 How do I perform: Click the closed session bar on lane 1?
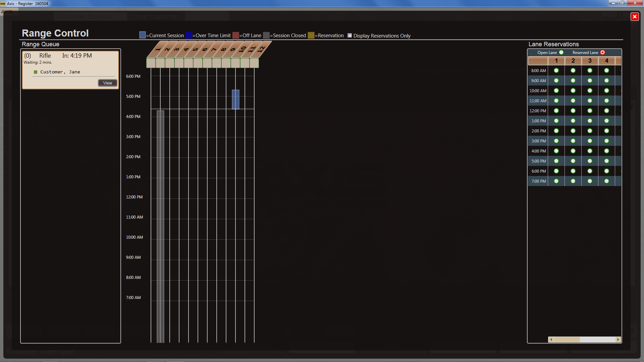click(160, 226)
